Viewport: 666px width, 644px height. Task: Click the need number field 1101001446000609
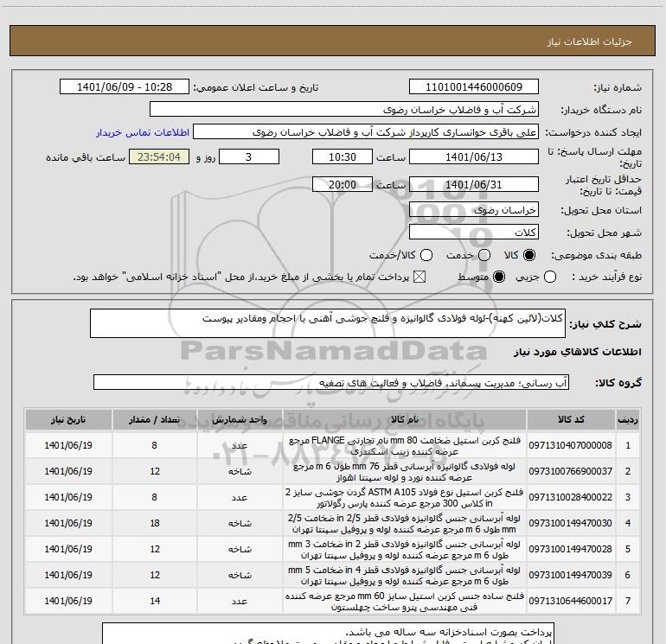[x=474, y=86]
